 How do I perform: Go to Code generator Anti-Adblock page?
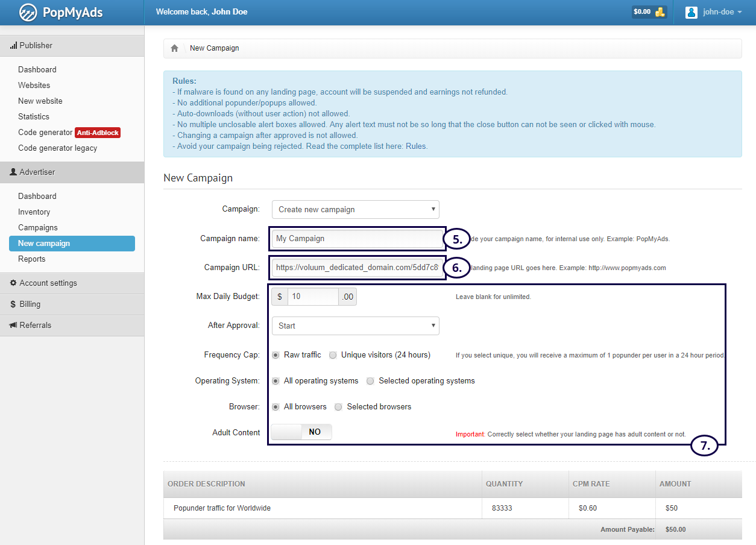coord(45,133)
